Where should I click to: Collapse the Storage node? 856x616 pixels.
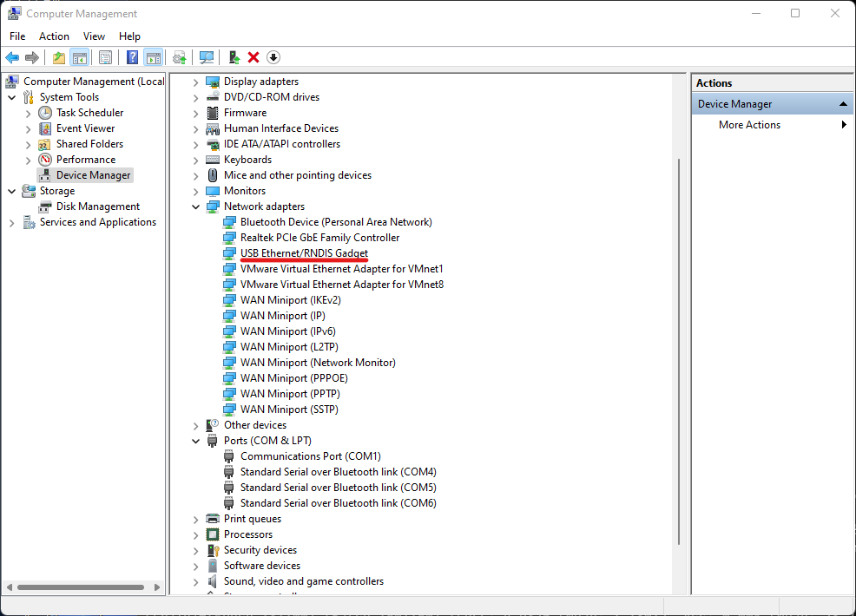tap(12, 192)
